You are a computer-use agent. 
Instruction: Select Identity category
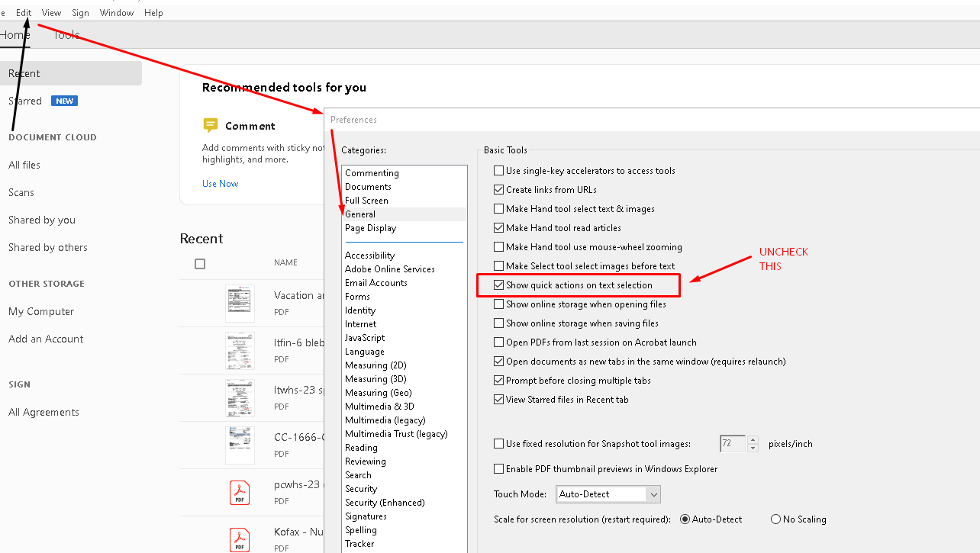(x=360, y=310)
